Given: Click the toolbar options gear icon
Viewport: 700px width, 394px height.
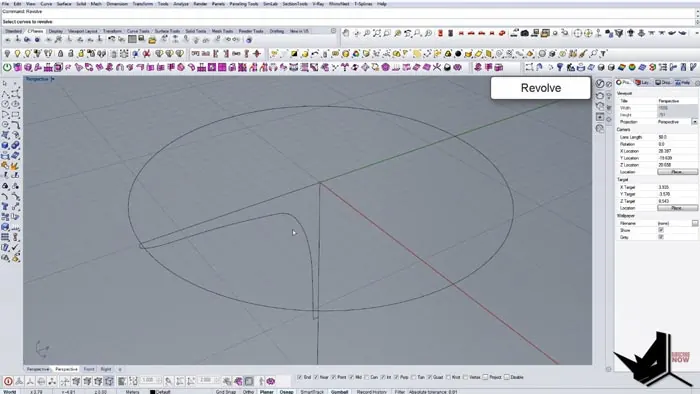Looking at the screenshot, I should [333, 31].
